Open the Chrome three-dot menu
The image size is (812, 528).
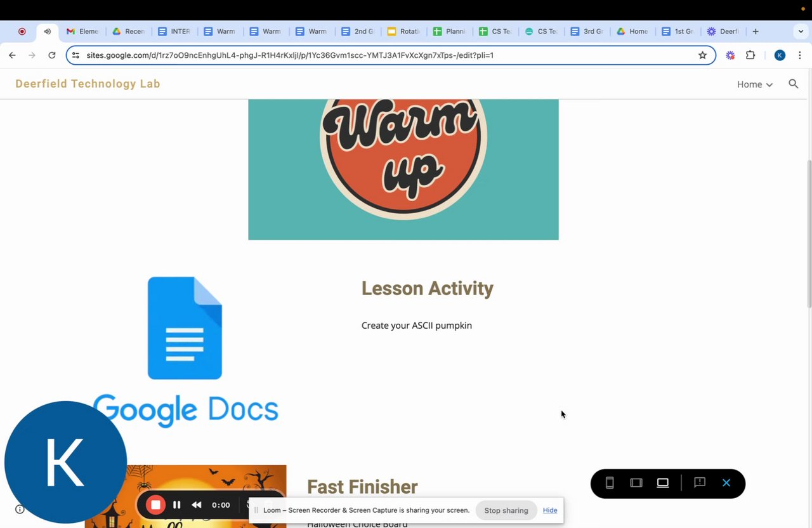pos(799,55)
